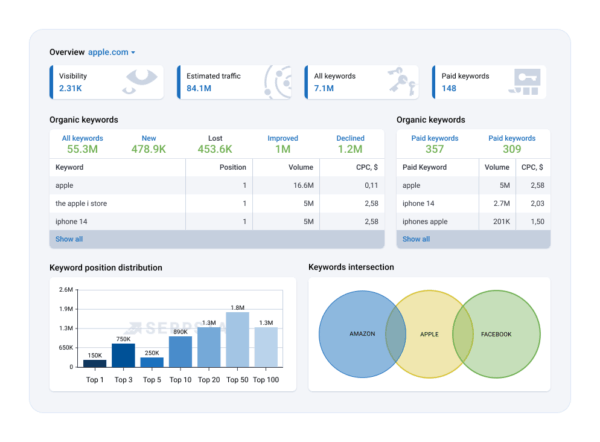This screenshot has width=600, height=442.
Task: Sort by Position column header
Action: [233, 167]
